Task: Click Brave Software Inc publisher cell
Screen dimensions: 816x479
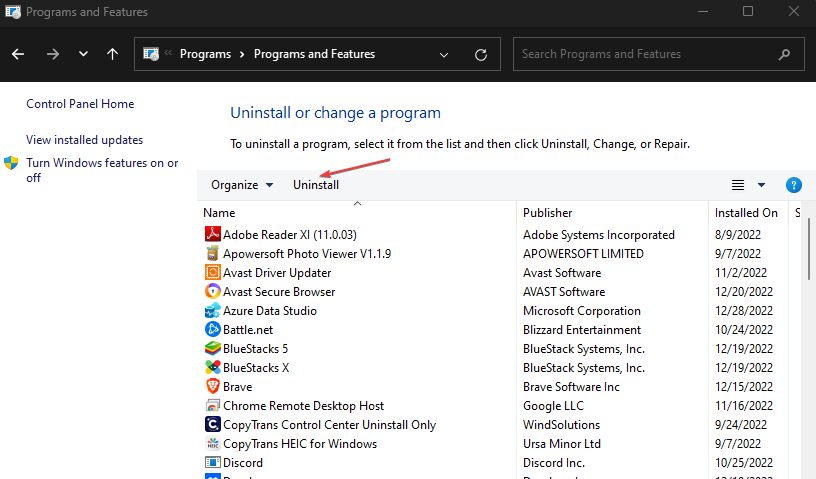Action: (x=571, y=387)
